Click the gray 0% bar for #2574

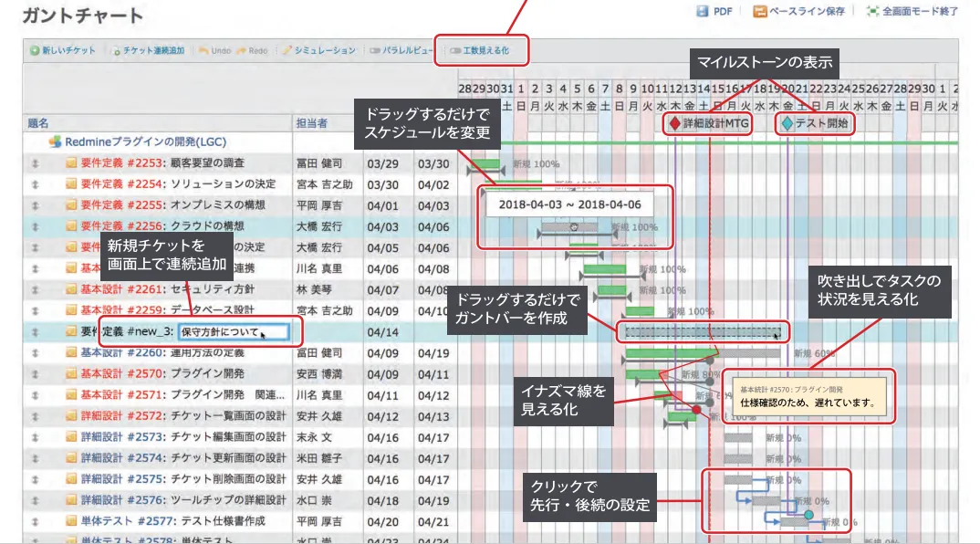pos(738,459)
